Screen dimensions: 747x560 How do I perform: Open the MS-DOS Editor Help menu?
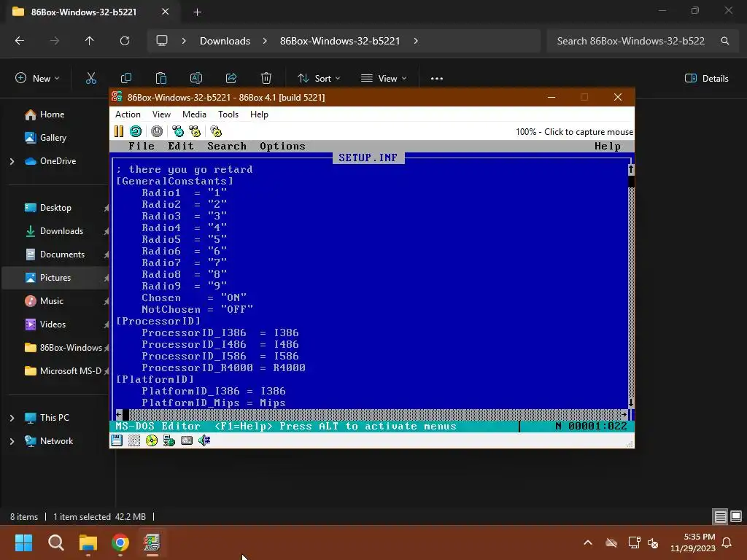point(608,146)
